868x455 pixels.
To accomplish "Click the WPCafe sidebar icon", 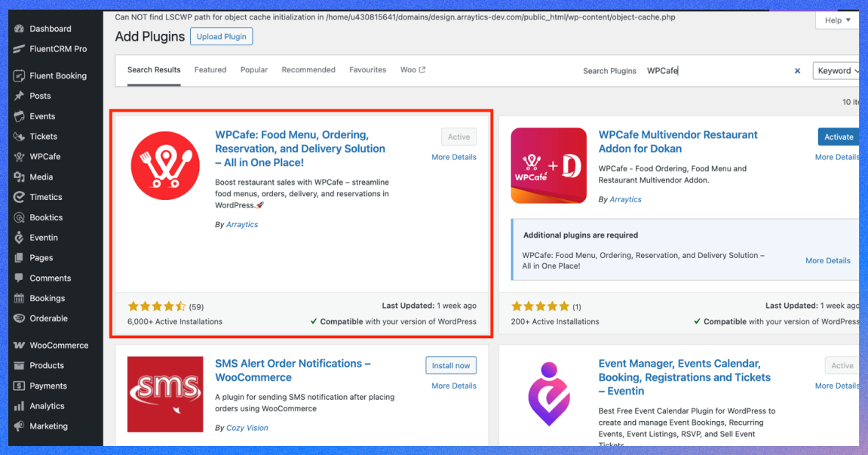I will click(x=20, y=157).
